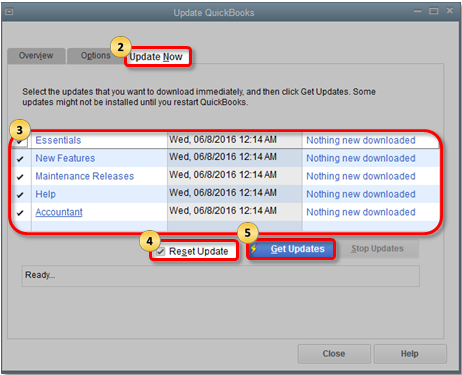Open the Options tab
The height and width of the screenshot is (375, 462).
(96, 55)
